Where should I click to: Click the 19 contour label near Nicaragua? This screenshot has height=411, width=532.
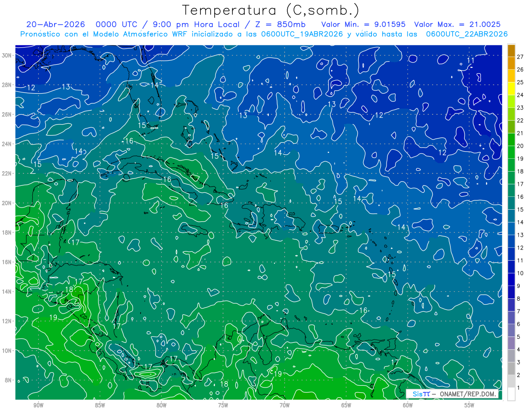pos(53,317)
